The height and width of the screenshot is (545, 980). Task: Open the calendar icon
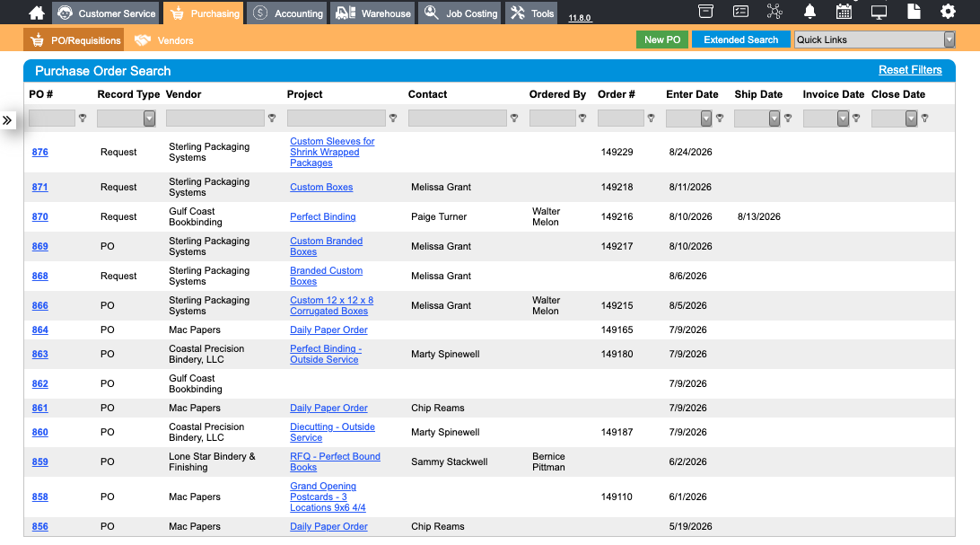pos(844,12)
